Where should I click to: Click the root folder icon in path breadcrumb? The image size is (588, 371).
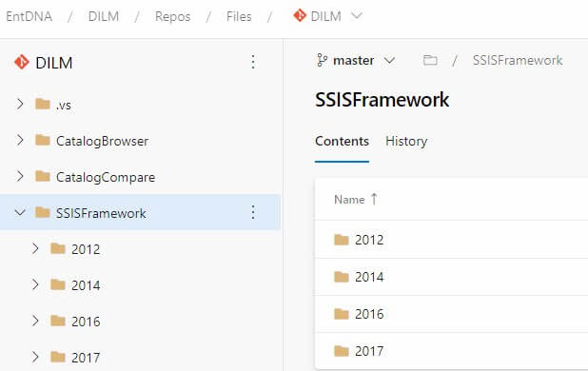(x=430, y=60)
